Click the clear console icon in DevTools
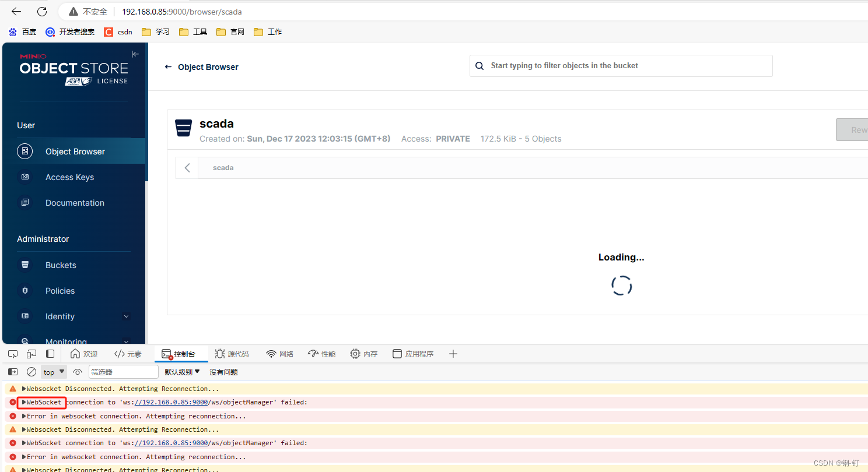The height and width of the screenshot is (472, 868). 32,372
